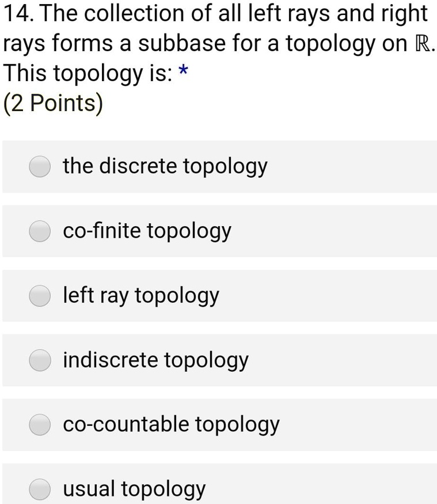Select the usual topology radio button

[x=39, y=489]
